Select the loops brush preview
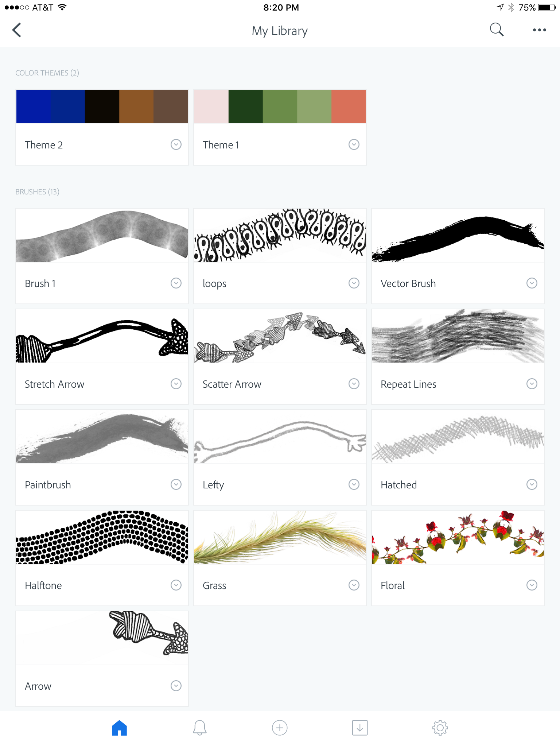This screenshot has height=747, width=560. (280, 235)
